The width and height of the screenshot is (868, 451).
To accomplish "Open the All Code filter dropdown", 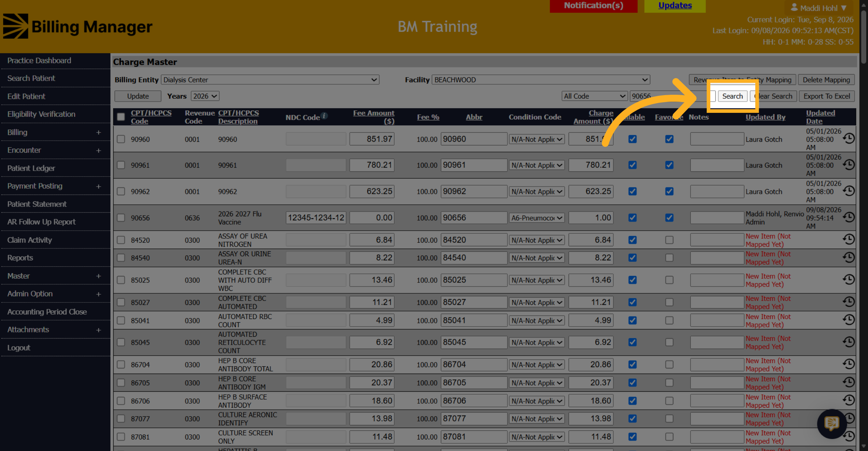I will tap(595, 96).
